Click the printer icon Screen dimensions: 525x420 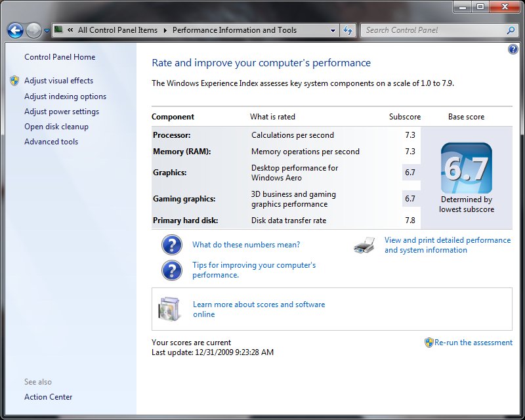[x=364, y=245]
